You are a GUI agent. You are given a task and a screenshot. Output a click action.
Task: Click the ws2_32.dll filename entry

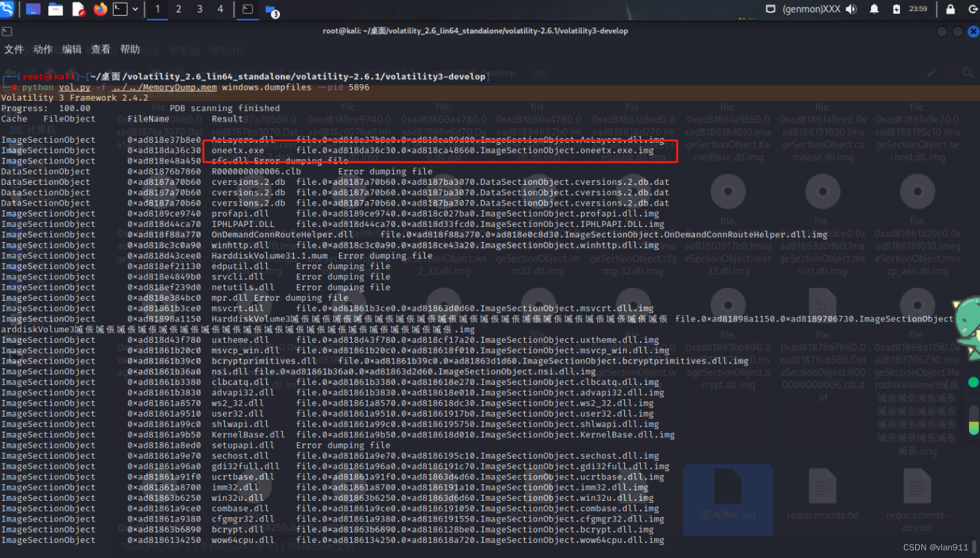pyautogui.click(x=238, y=403)
